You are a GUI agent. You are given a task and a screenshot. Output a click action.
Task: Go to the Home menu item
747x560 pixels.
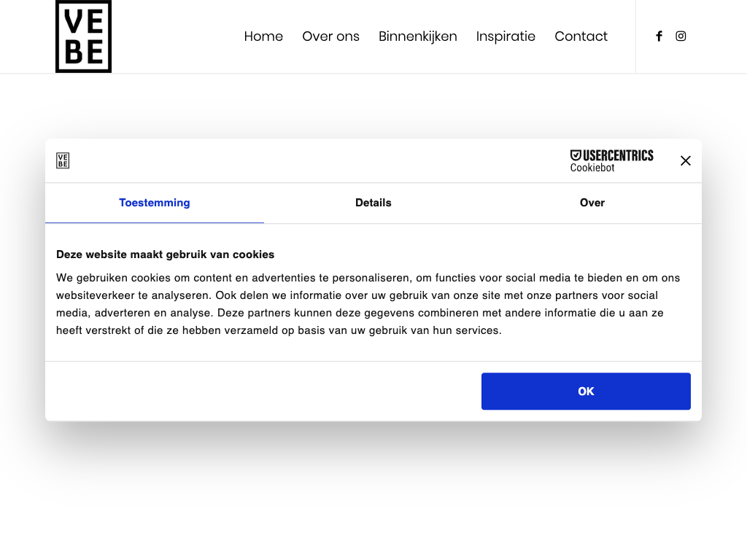263,36
